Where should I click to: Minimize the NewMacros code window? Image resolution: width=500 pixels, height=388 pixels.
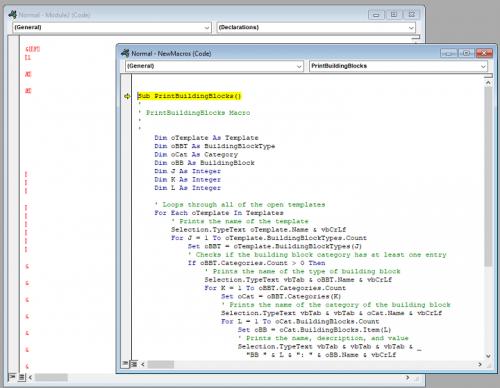(448, 53)
